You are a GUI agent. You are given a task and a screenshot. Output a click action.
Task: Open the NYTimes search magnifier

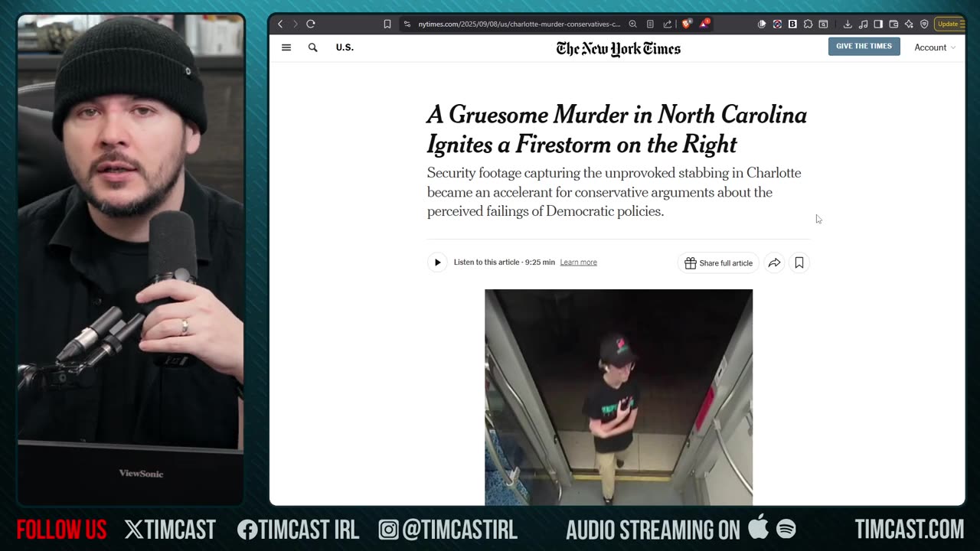312,47
